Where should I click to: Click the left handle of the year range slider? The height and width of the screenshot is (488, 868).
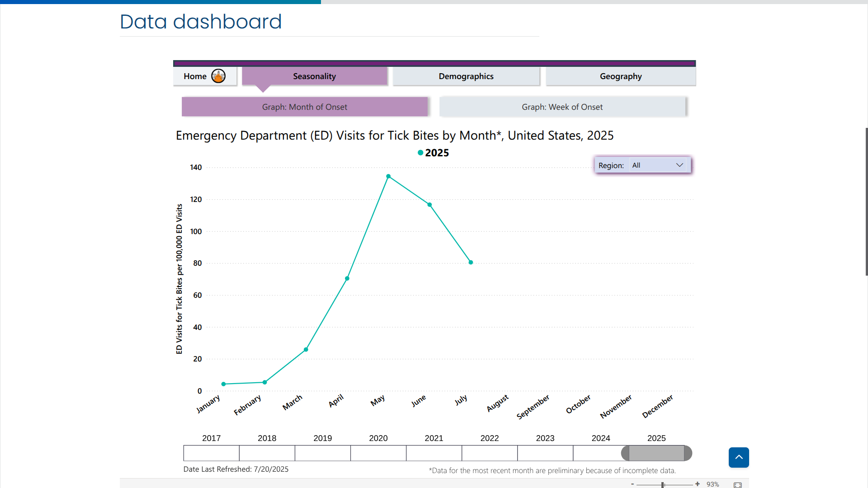pyautogui.click(x=625, y=453)
